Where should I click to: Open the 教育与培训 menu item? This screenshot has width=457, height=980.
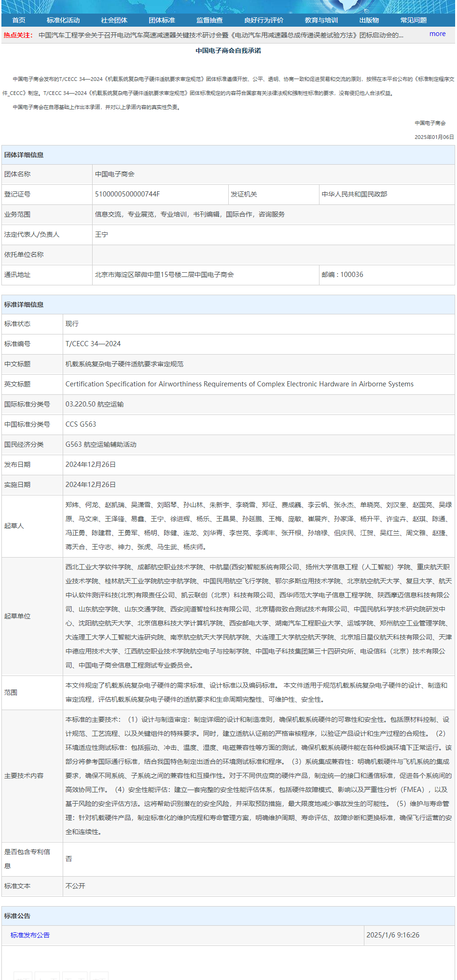(321, 20)
